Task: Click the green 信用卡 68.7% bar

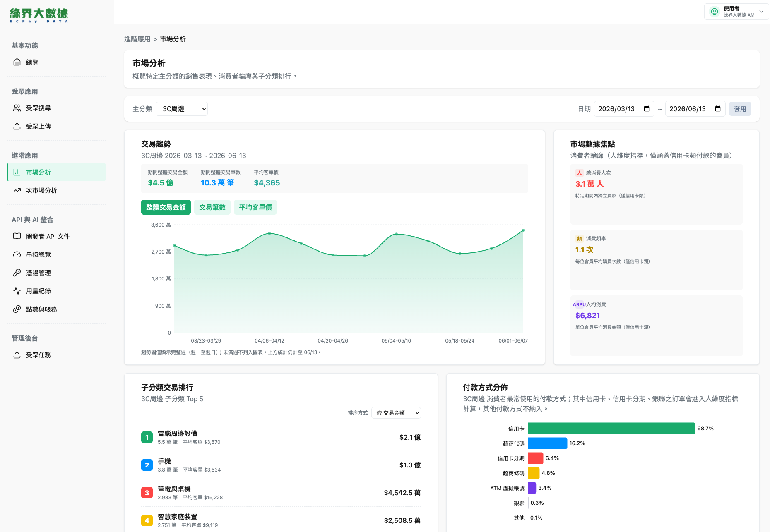Action: [611, 428]
